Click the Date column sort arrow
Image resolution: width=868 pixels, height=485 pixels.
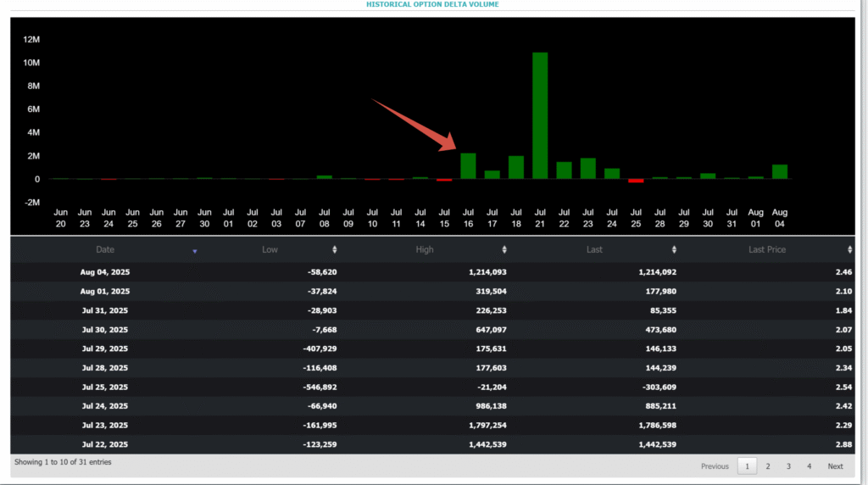[x=195, y=251]
